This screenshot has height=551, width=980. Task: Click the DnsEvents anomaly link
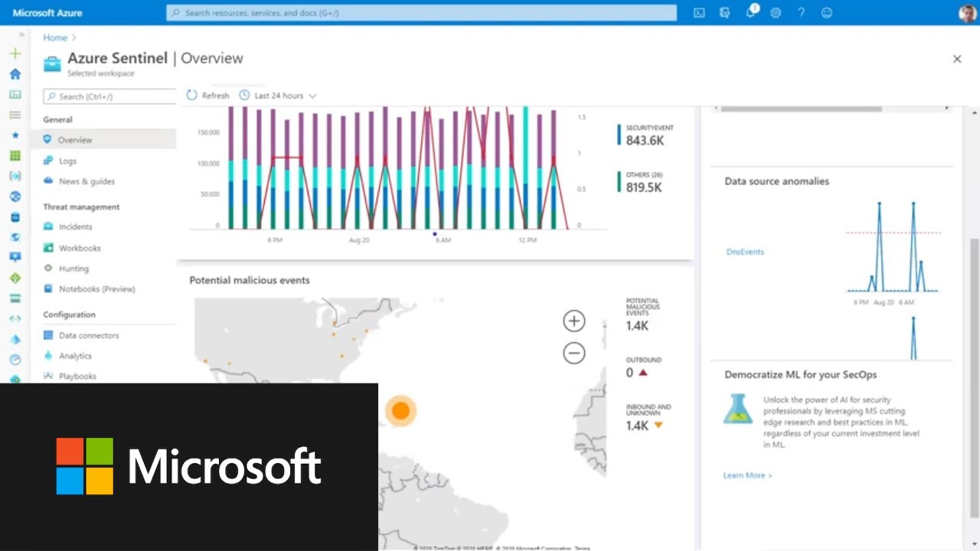point(745,252)
